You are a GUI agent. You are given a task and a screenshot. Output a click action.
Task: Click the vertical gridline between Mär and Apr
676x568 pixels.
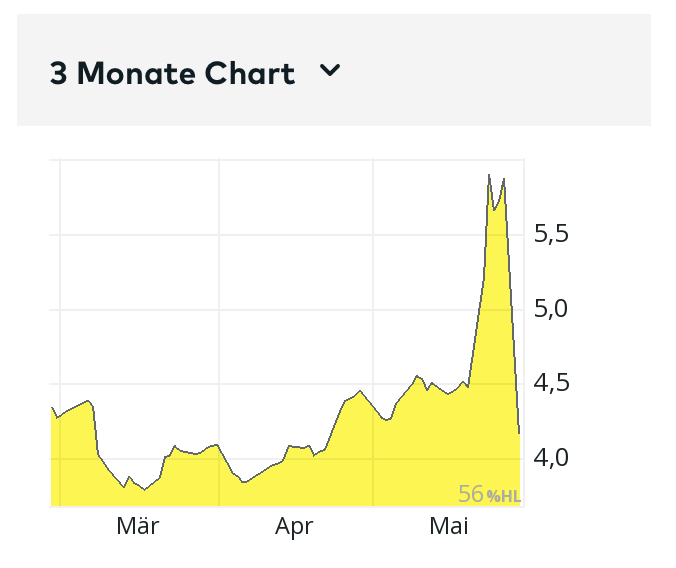[x=219, y=300]
